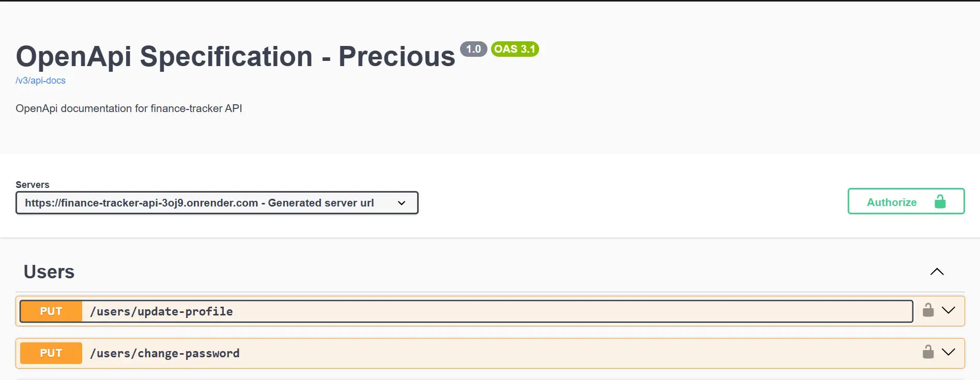Click the Users tag heading
Screen dimensions: 980x380
(49, 272)
